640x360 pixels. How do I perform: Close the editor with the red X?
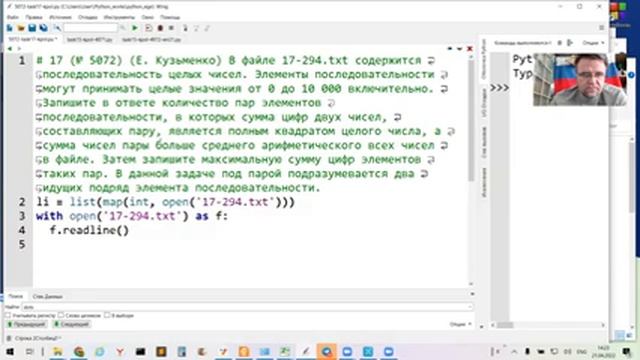(470, 49)
